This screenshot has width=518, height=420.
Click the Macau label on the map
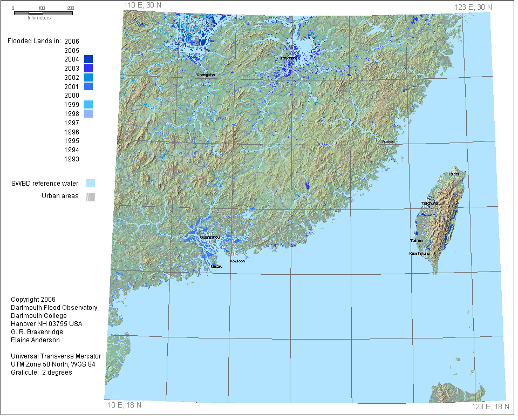[216, 266]
